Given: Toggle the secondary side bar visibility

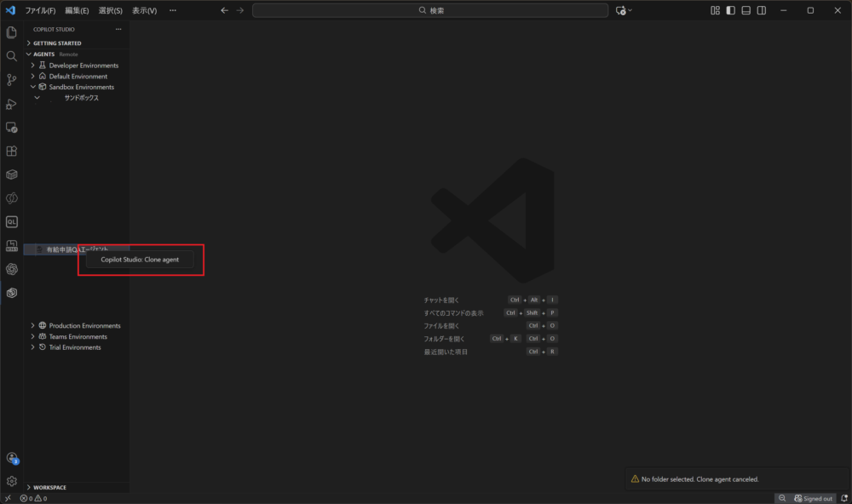Looking at the screenshot, I should pos(761,10).
